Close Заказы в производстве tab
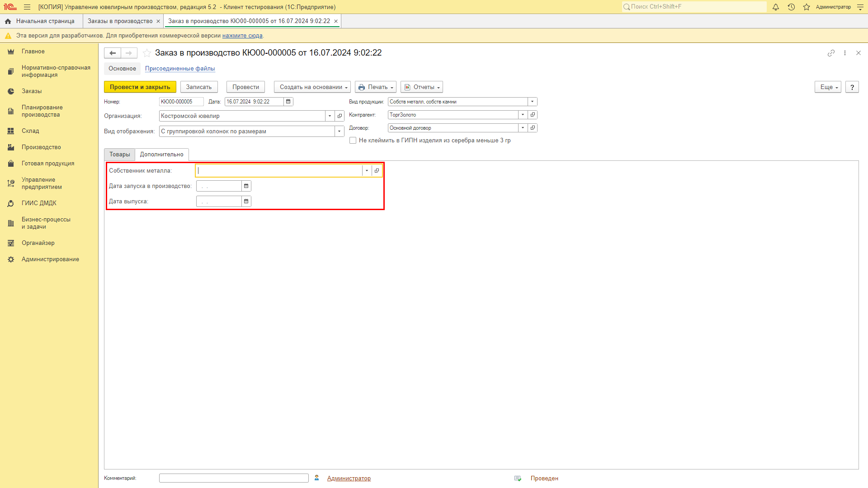Viewport: 868px width, 488px height. [x=158, y=21]
